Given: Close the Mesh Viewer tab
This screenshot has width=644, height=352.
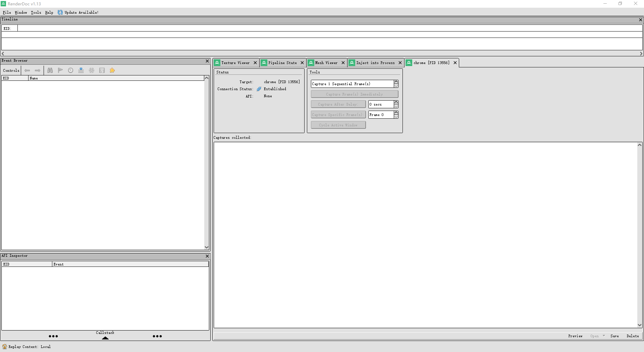Looking at the screenshot, I should point(343,63).
